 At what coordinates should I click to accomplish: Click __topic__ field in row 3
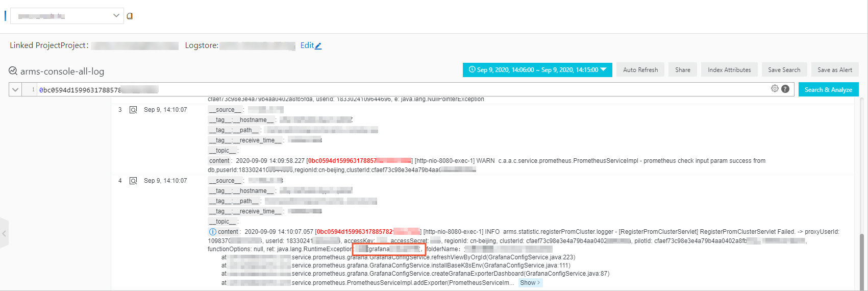coord(224,151)
